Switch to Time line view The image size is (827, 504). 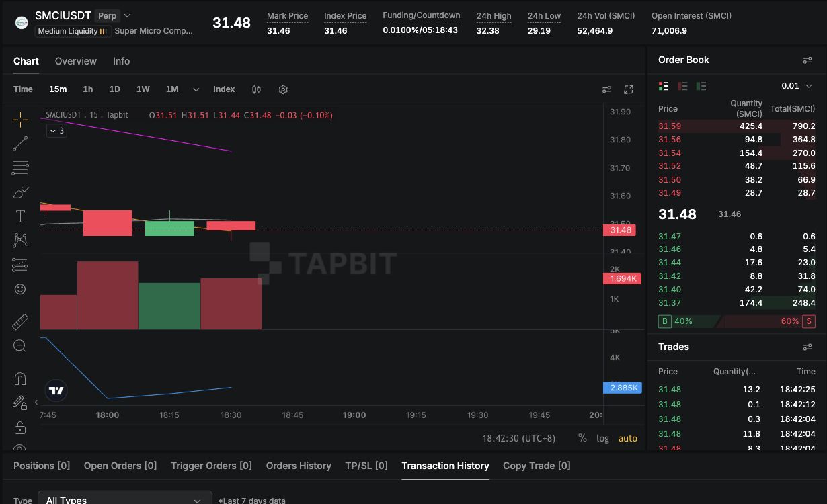pyautogui.click(x=23, y=89)
